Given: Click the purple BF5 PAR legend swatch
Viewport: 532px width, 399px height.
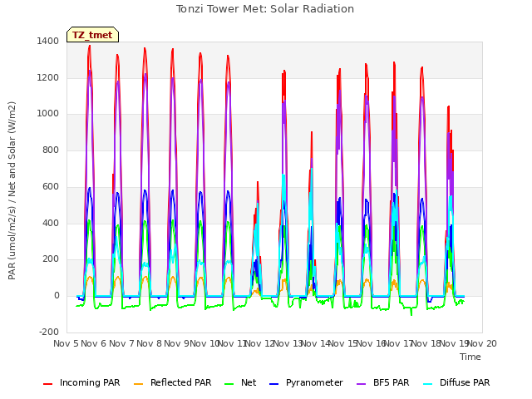Looking at the screenshot, I should [x=361, y=384].
